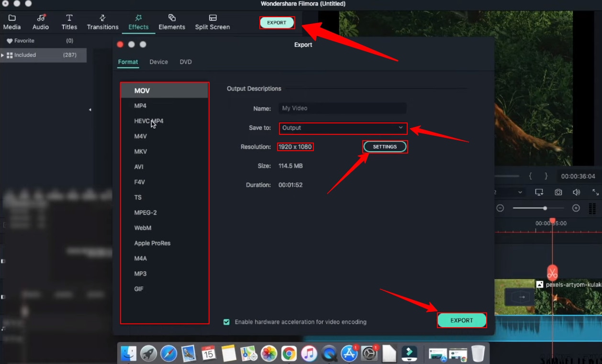602x364 pixels.
Task: Open Launchpad from the dock
Action: (149, 353)
